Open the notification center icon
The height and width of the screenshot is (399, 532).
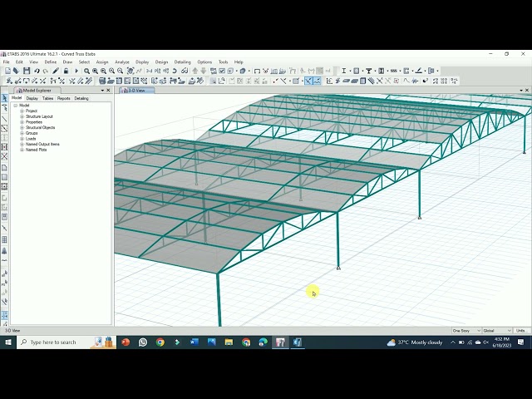(521, 342)
